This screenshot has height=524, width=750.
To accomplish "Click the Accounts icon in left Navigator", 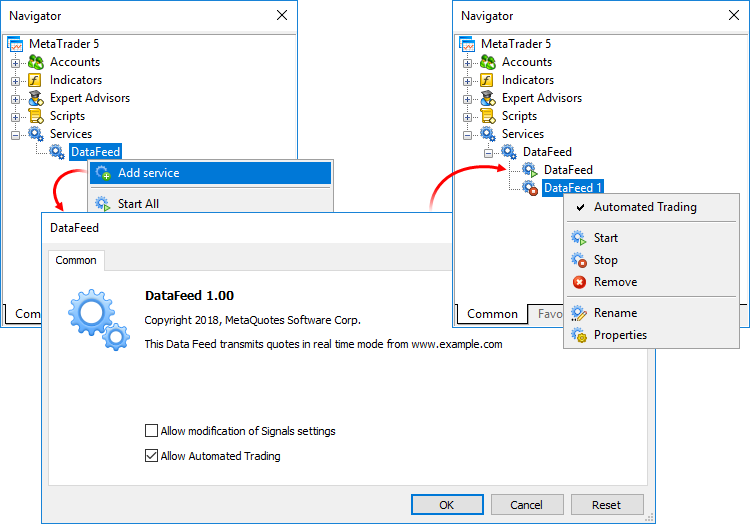I will [x=37, y=62].
